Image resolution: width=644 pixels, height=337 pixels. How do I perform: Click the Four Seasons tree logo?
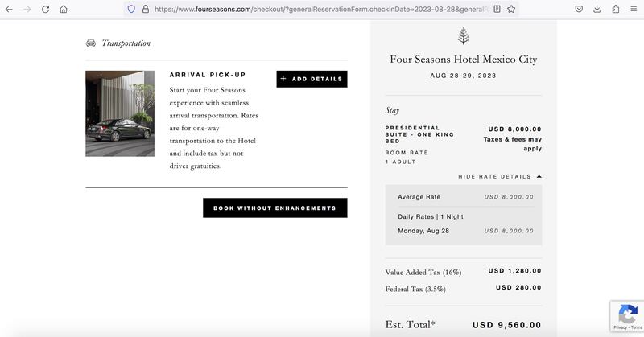click(464, 35)
